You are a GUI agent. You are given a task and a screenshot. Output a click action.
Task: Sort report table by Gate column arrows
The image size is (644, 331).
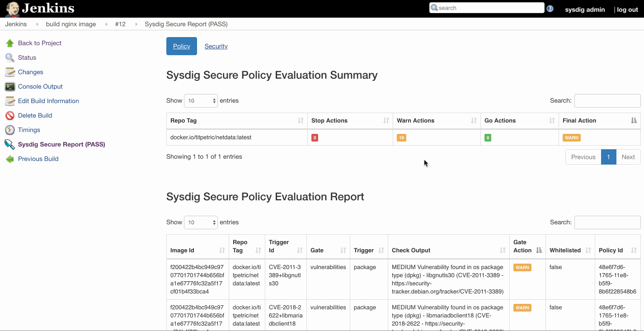point(343,251)
